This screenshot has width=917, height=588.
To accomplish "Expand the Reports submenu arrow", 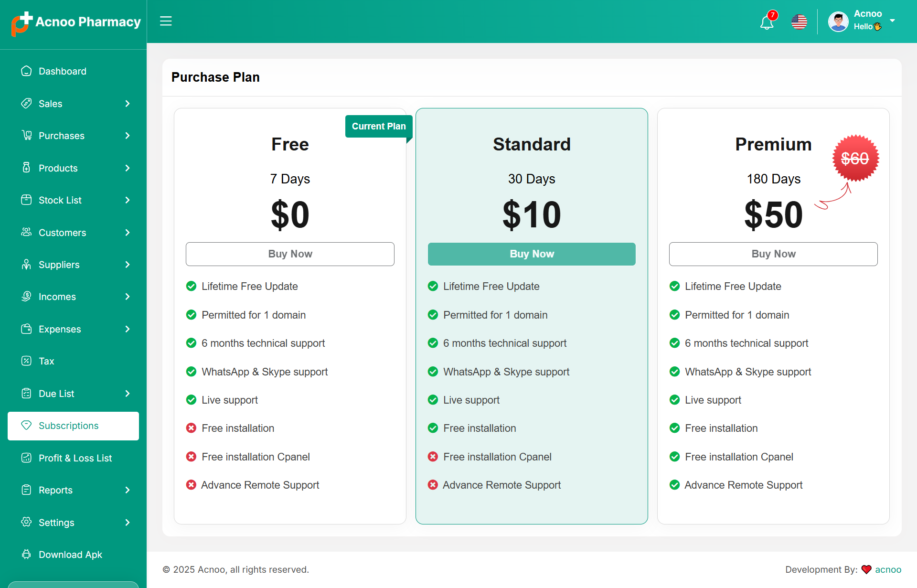I will pos(127,490).
